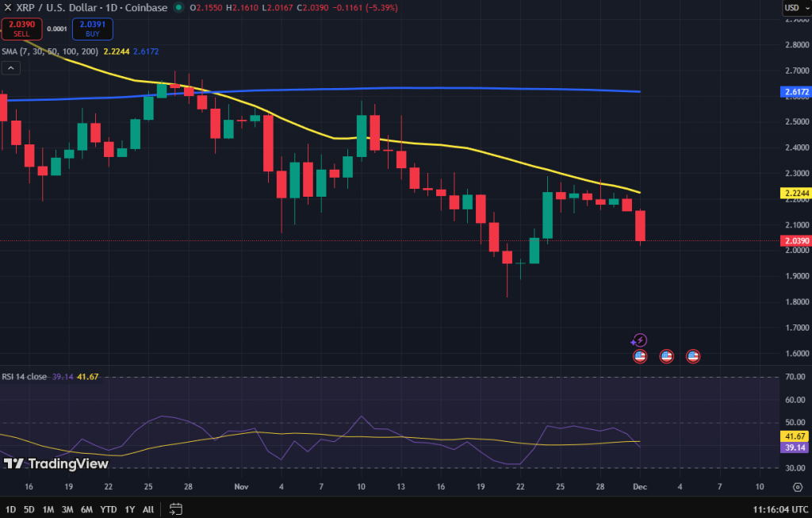
Task: Collapse the indicator legend with the chevron
Action: pos(11,68)
